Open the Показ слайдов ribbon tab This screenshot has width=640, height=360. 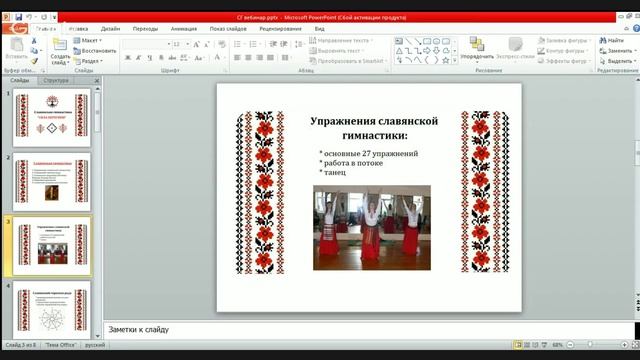(x=228, y=29)
